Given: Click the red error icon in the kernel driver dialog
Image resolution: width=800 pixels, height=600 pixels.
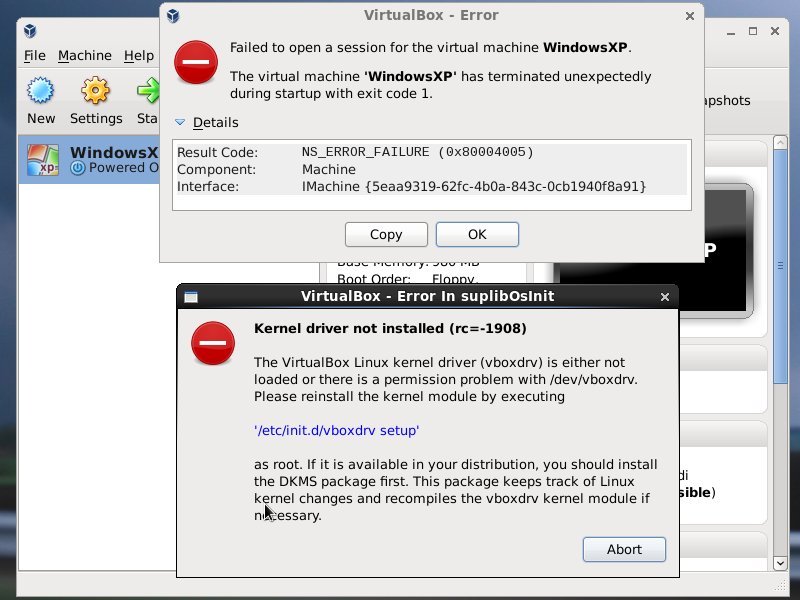Looking at the screenshot, I should coord(213,344).
